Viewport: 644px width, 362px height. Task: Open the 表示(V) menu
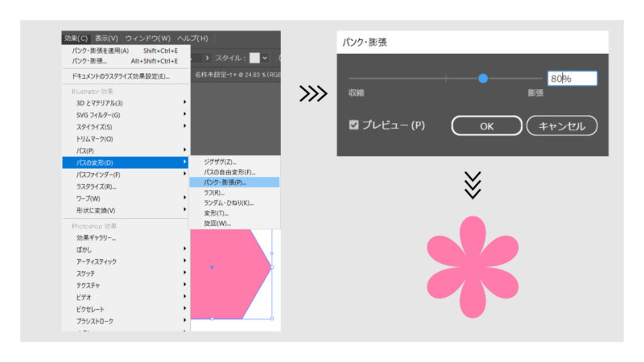(106, 38)
